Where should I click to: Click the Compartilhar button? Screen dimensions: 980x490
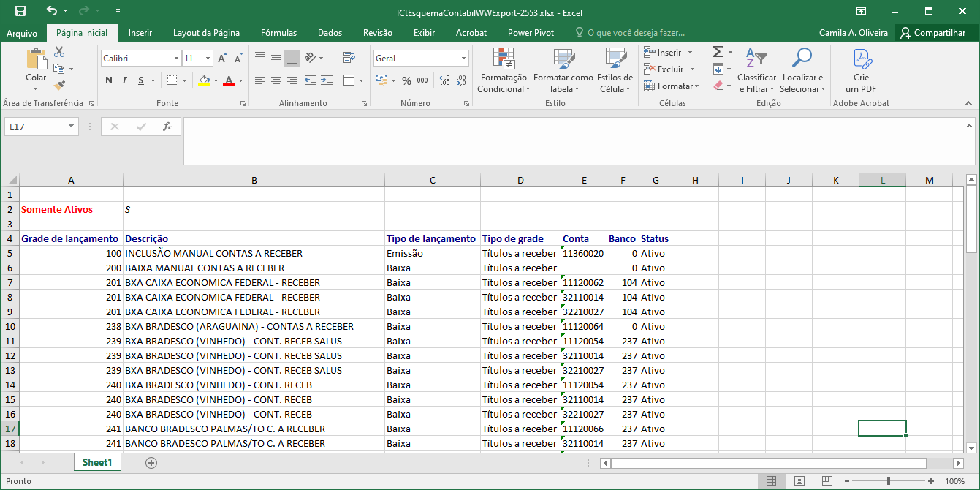click(933, 33)
